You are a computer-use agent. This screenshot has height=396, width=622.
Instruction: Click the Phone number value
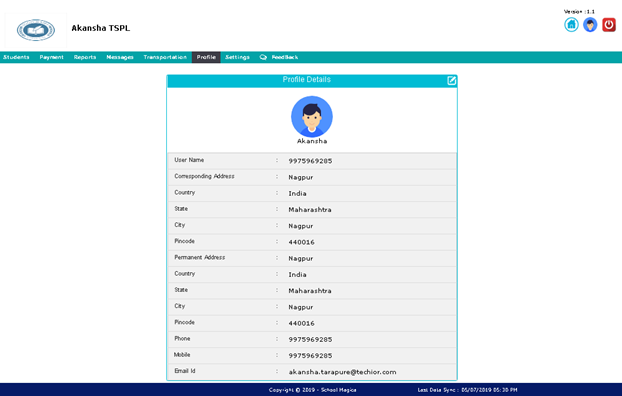(x=310, y=340)
